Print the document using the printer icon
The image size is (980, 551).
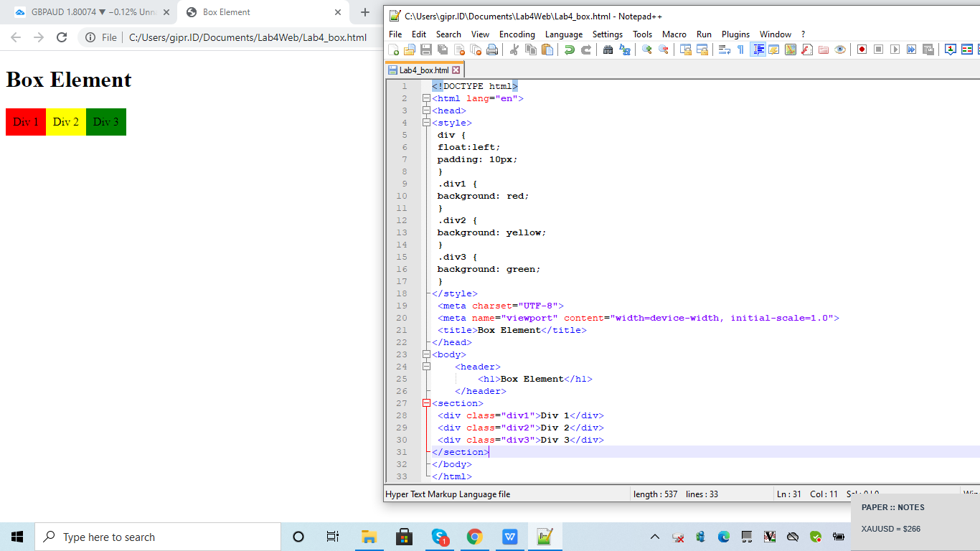pos(491,49)
